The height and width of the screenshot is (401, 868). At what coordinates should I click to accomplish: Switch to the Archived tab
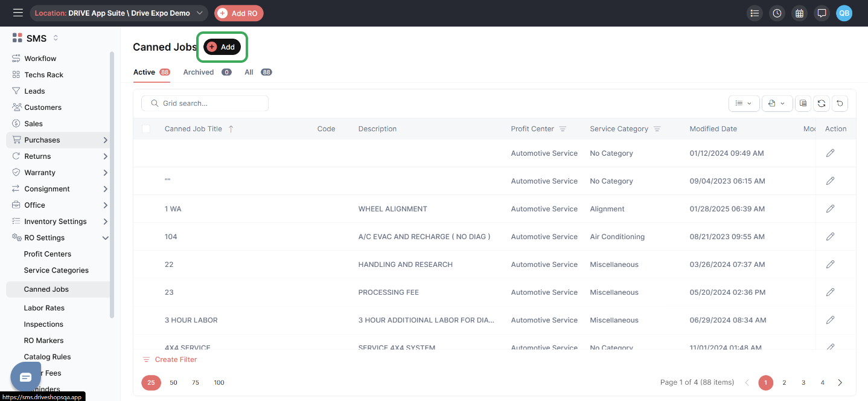pyautogui.click(x=207, y=72)
